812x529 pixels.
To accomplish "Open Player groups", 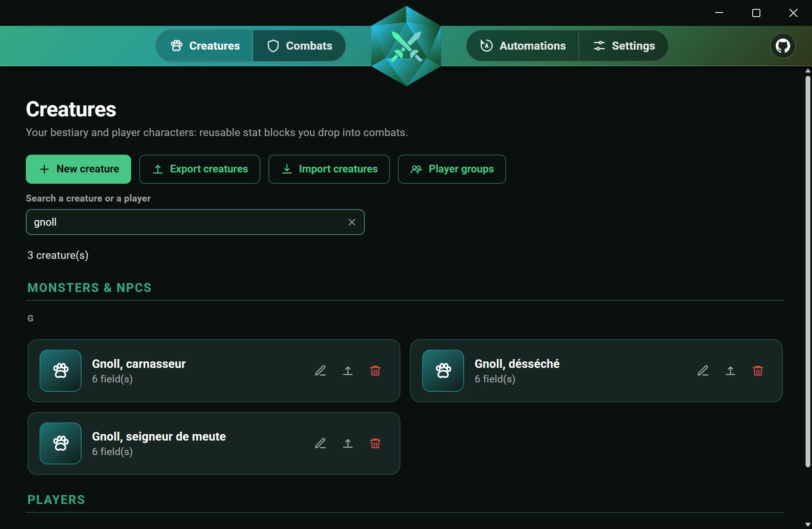I will click(x=452, y=169).
